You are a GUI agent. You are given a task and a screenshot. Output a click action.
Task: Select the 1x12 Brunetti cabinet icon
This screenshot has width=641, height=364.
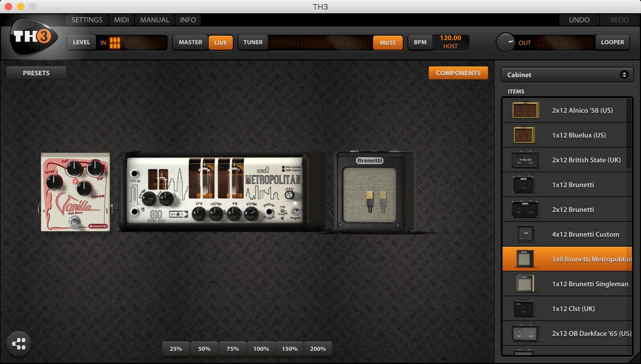[524, 185]
